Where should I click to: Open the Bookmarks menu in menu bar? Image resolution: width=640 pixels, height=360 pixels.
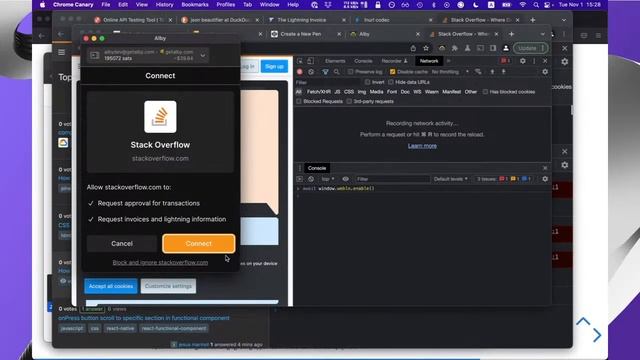195,5
